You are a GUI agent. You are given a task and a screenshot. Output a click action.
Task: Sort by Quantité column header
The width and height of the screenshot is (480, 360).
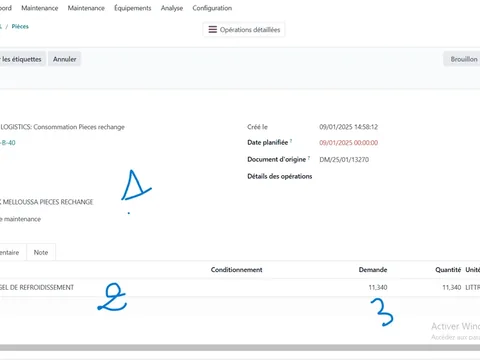point(448,270)
